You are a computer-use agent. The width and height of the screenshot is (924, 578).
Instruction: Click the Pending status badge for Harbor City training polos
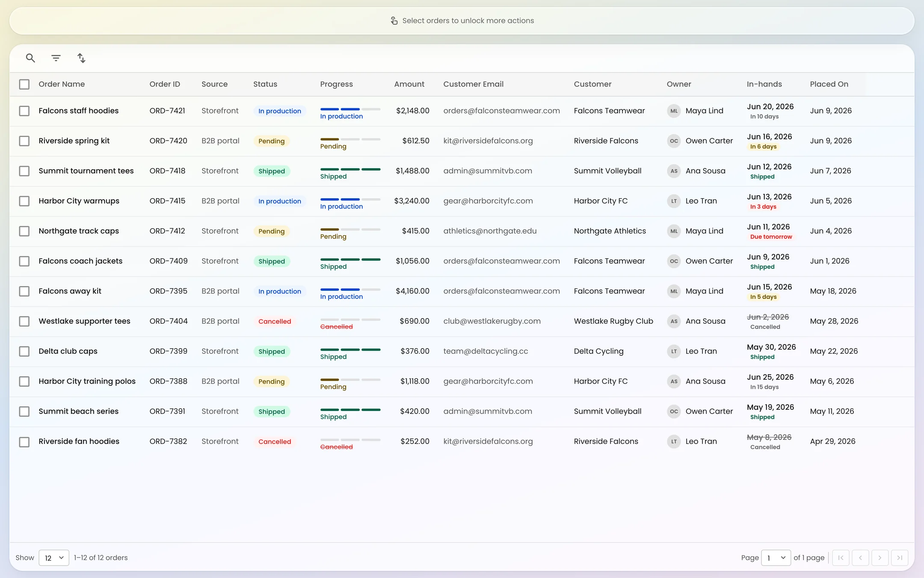[x=272, y=381]
